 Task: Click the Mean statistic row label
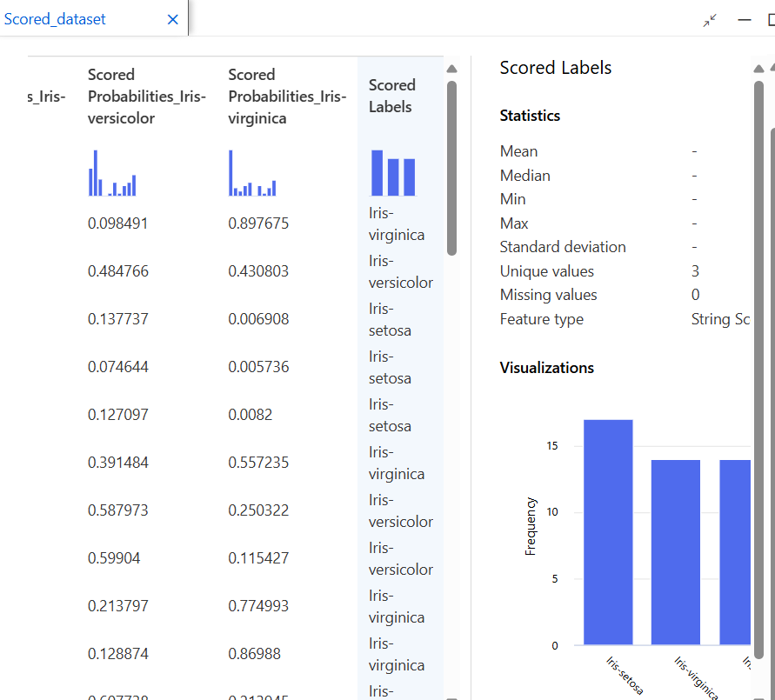click(518, 151)
